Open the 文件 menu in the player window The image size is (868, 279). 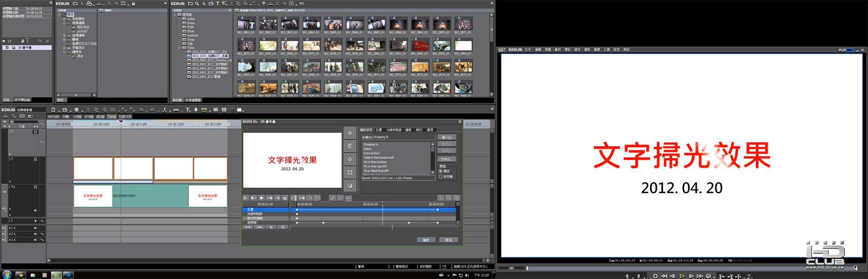click(x=528, y=50)
